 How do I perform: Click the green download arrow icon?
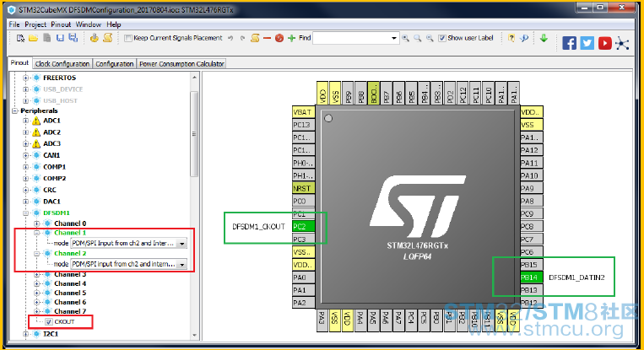[544, 38]
